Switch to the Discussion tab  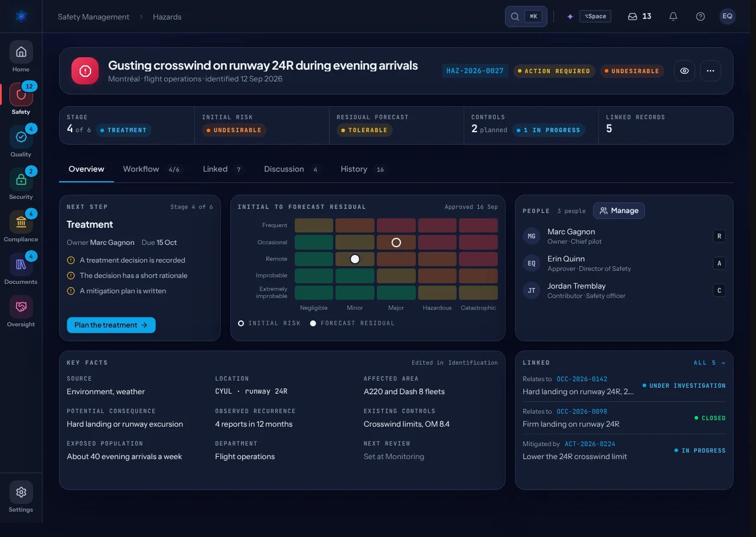pos(292,169)
